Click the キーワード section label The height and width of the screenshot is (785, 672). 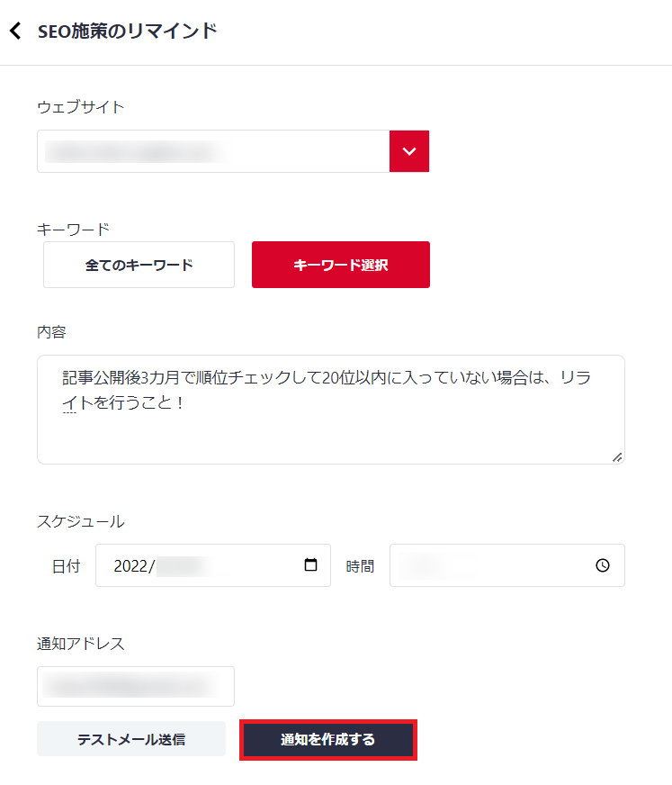73,230
